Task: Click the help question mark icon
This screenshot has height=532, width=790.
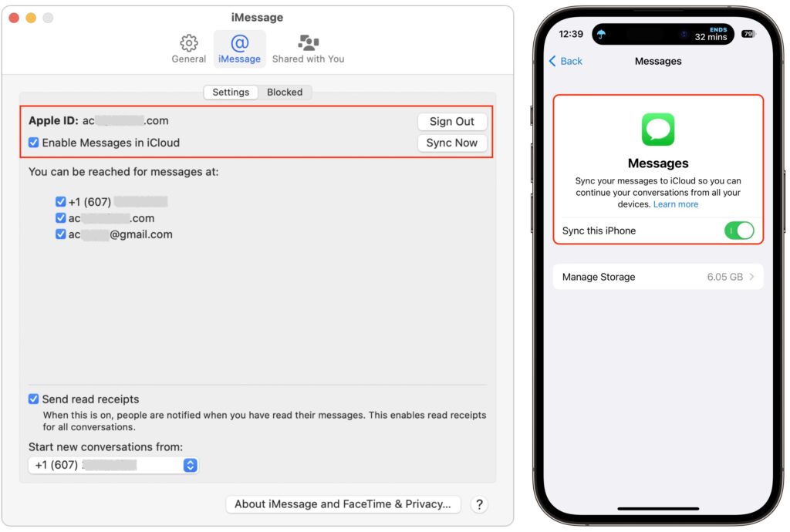Action: [479, 504]
